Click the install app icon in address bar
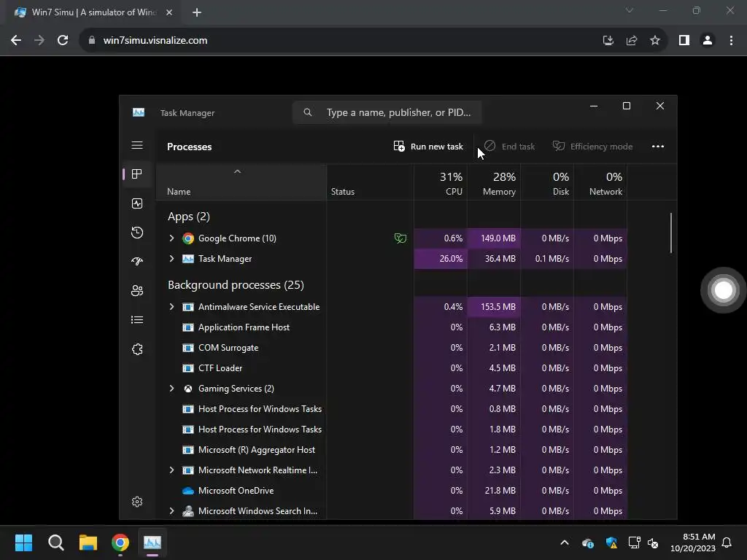Screen dimensions: 747x560 [x=608, y=41]
